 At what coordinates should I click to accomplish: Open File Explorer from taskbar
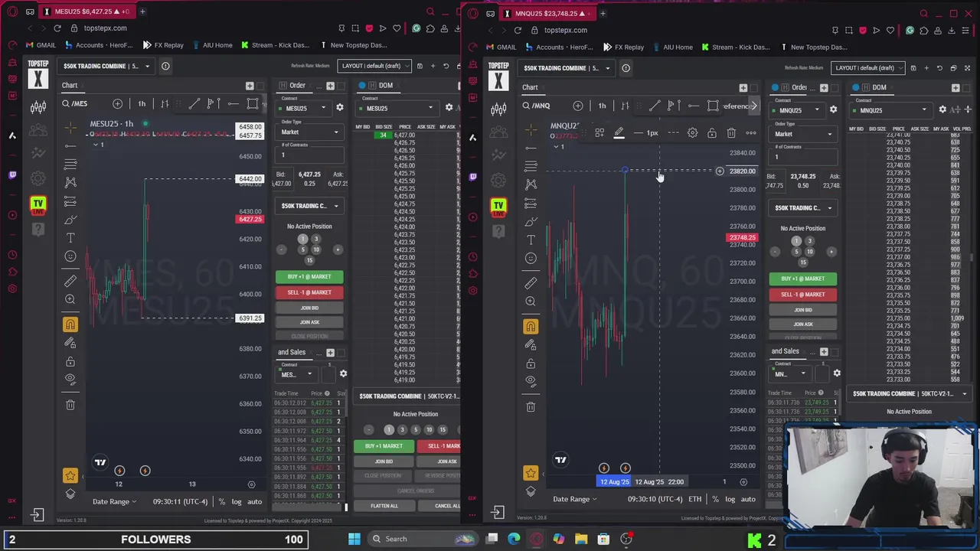pos(581,539)
